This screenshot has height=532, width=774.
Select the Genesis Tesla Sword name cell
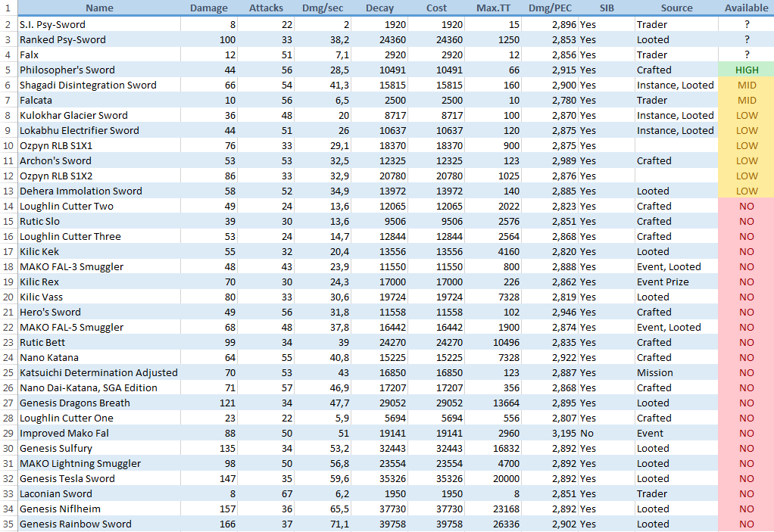click(x=67, y=478)
